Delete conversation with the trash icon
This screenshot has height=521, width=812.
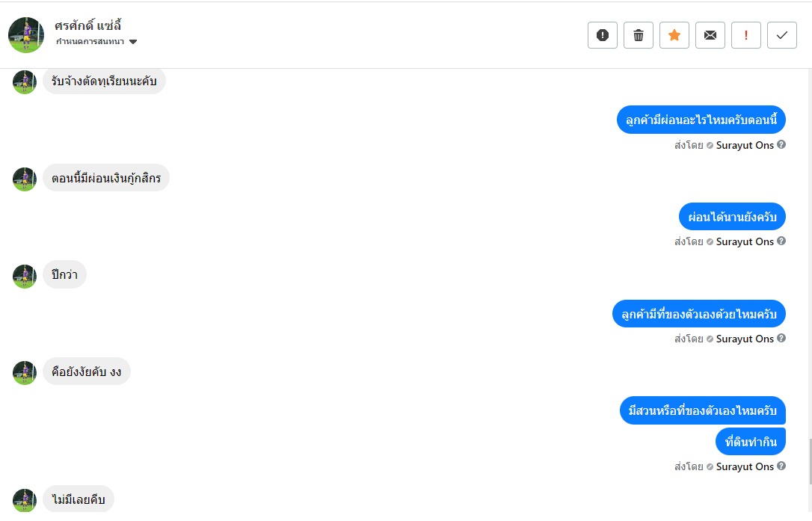pos(638,35)
